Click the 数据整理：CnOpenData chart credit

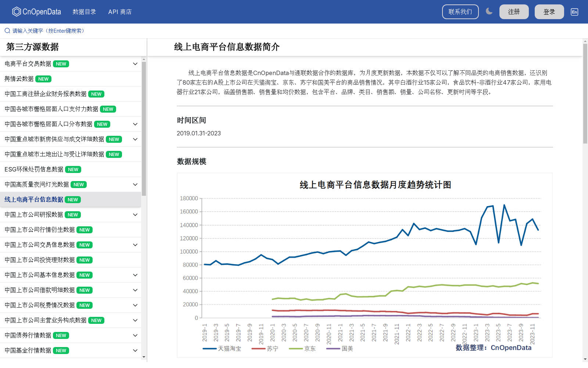pos(494,348)
